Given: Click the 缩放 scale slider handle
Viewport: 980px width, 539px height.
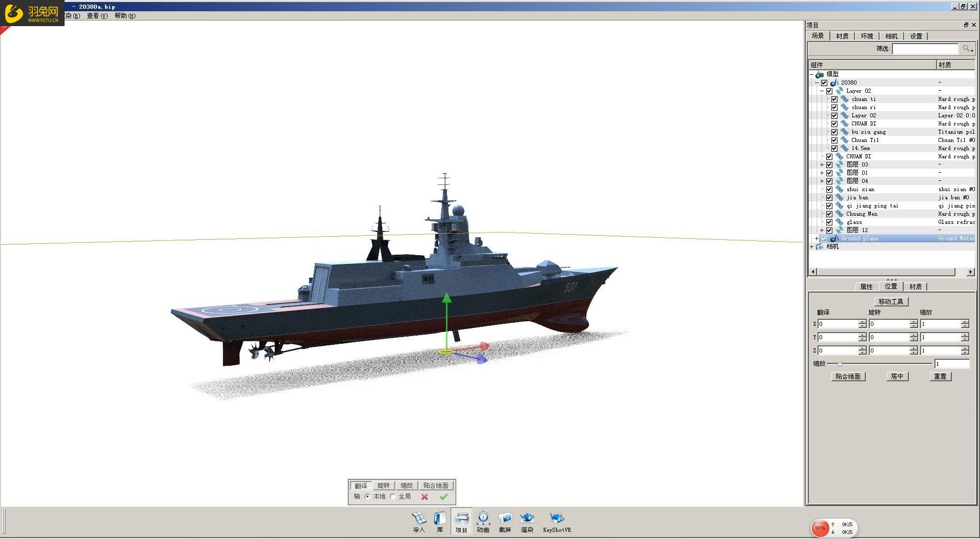Looking at the screenshot, I should pos(840,364).
